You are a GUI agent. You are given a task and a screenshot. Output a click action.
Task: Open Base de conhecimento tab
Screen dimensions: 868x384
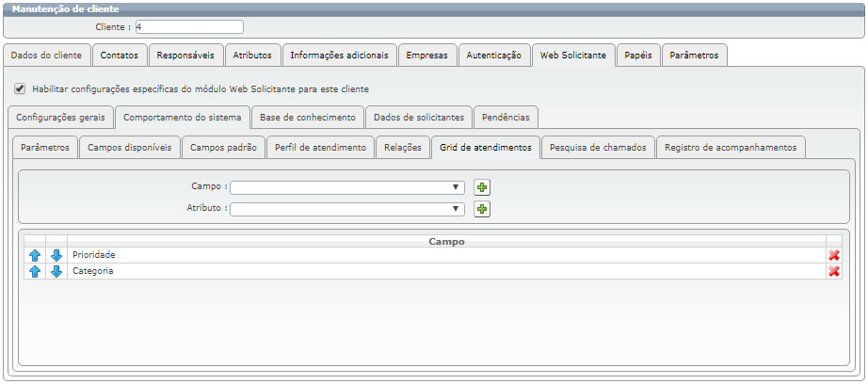pyautogui.click(x=308, y=118)
